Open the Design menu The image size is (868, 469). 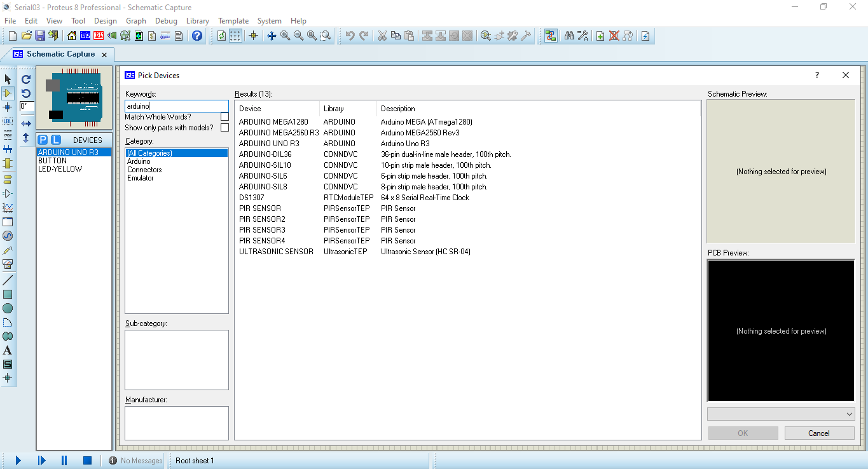pyautogui.click(x=106, y=21)
